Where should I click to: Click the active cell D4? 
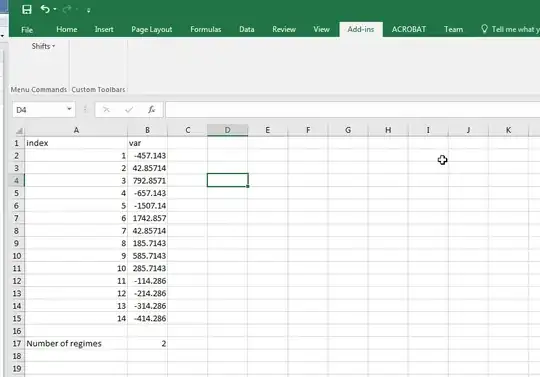(x=228, y=180)
